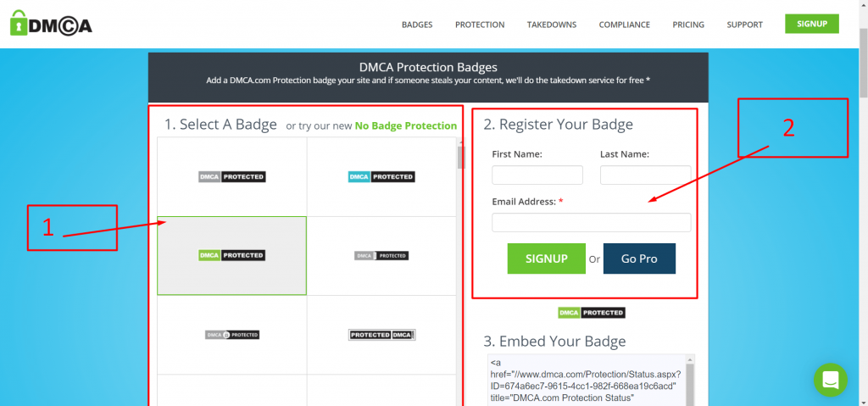Select the teal DMCA Protected badge
The height and width of the screenshot is (406, 868).
[381, 176]
